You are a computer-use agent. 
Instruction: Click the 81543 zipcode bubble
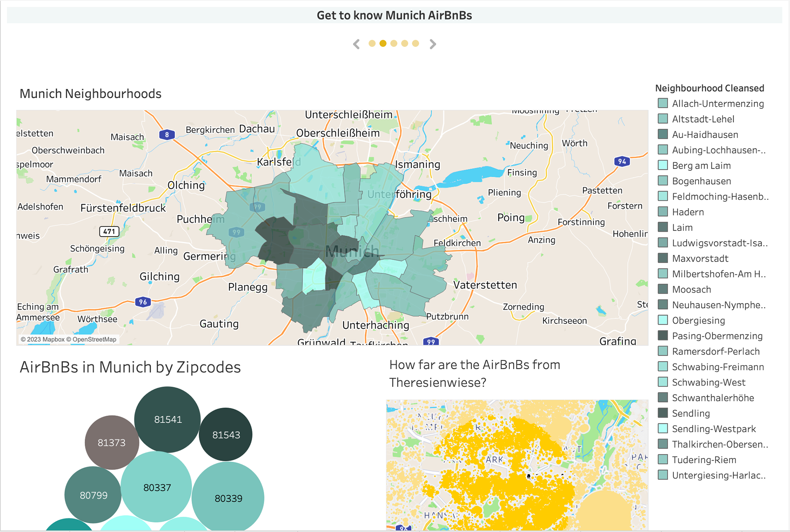tap(225, 435)
